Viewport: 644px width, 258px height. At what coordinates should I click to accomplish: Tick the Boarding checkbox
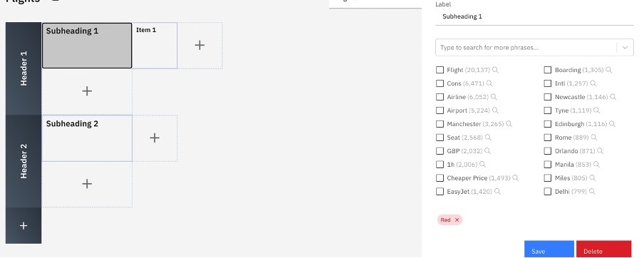[548, 70]
